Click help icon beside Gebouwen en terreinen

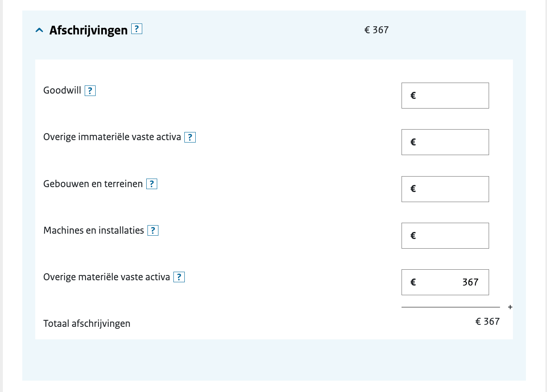click(152, 184)
